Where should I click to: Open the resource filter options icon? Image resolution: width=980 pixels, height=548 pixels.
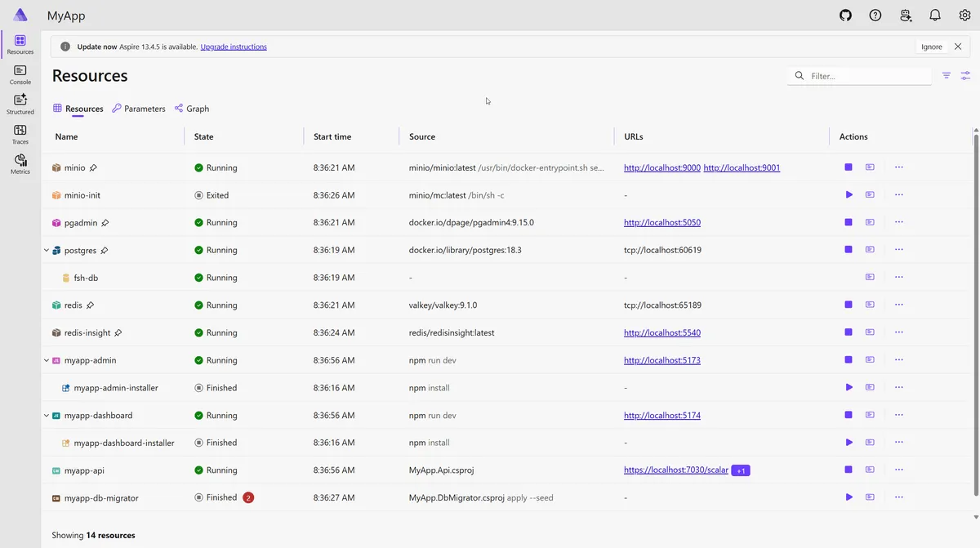947,75
